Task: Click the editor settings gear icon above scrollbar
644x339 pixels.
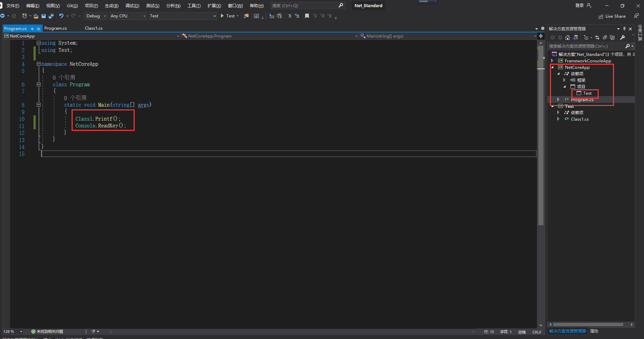Action: (x=542, y=29)
